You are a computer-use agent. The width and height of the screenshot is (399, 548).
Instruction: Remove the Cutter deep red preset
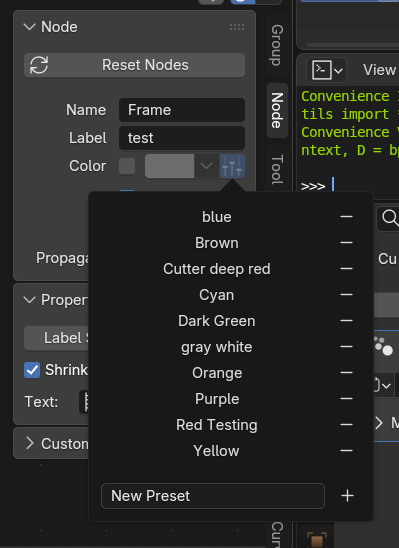pyautogui.click(x=346, y=269)
